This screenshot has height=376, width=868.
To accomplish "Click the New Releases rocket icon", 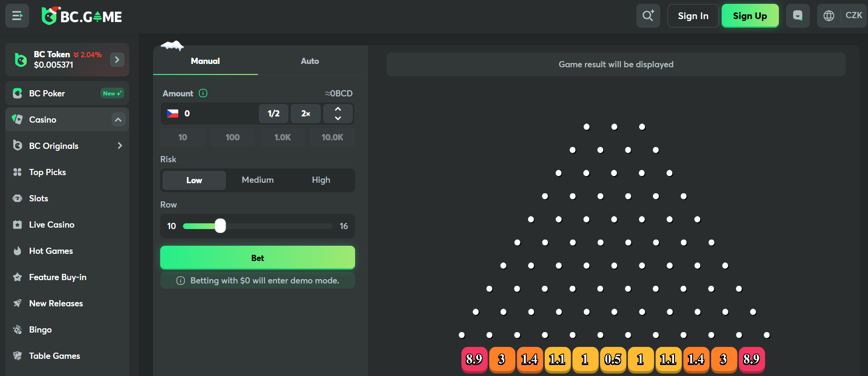I will (18, 303).
